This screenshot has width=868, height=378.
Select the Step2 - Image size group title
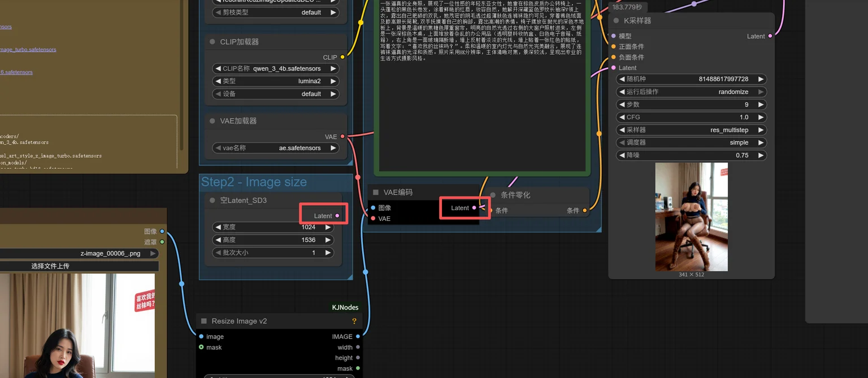click(254, 182)
